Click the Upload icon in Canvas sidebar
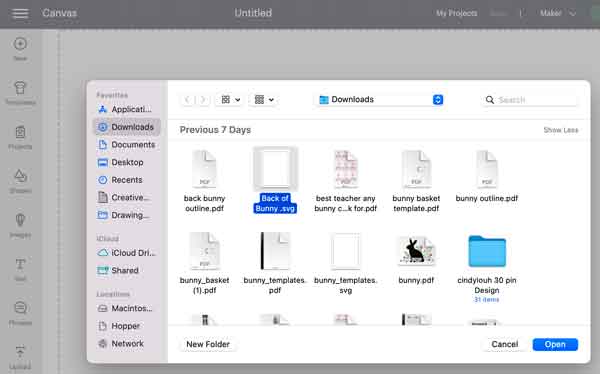600x374 pixels. [20, 358]
